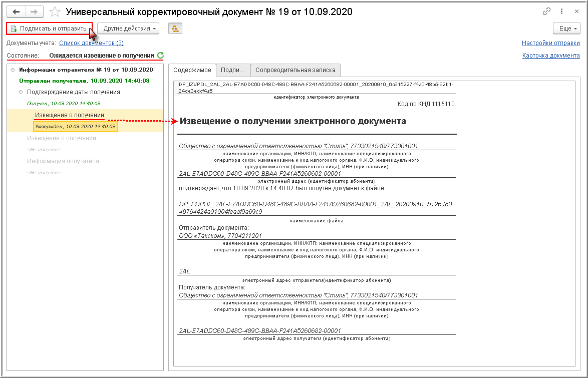The height and width of the screenshot is (378, 588).
Task: Click 'Отправитель документа:' label
Action: pos(214,228)
